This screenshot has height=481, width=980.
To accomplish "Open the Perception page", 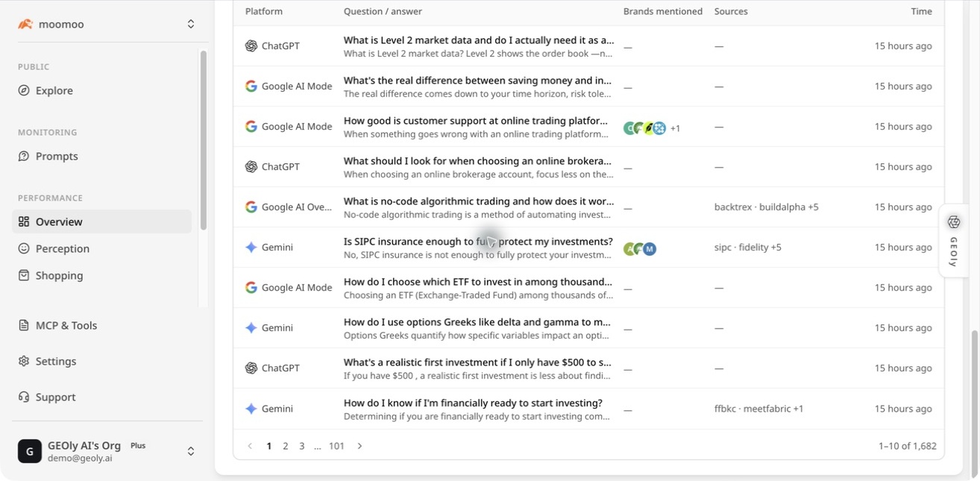I will tap(101, 248).
